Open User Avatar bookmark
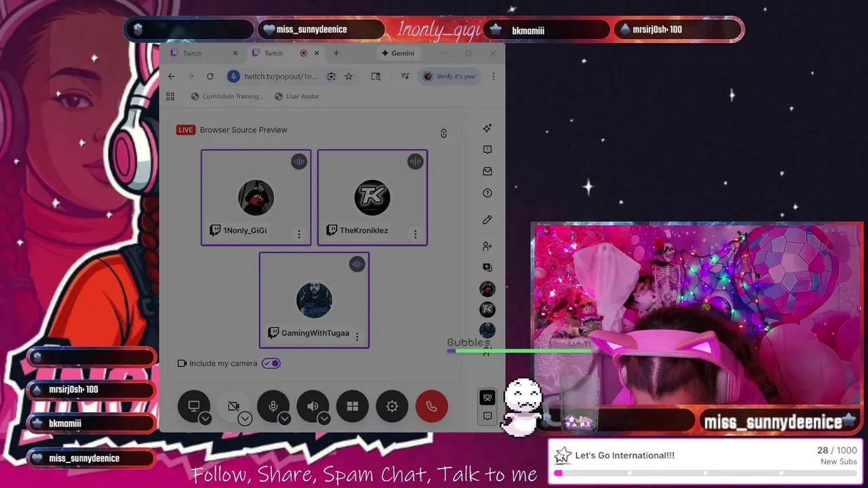 (x=297, y=96)
